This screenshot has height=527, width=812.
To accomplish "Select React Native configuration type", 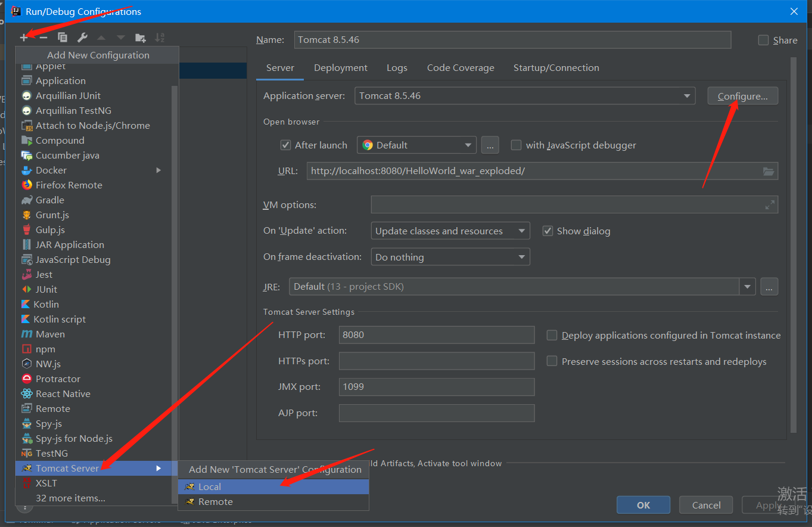I will (94, 393).
